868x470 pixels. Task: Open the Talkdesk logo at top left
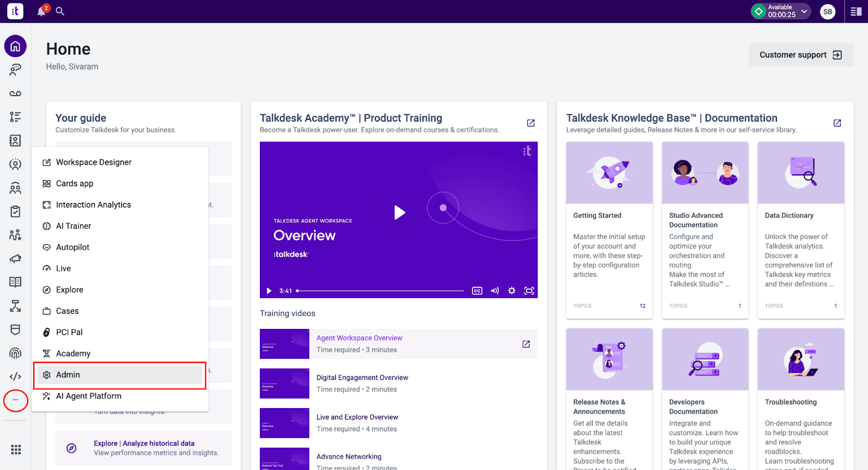15,11
